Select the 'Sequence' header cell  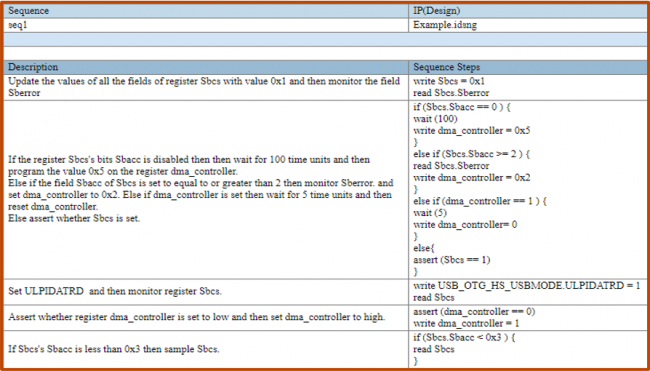pos(206,11)
